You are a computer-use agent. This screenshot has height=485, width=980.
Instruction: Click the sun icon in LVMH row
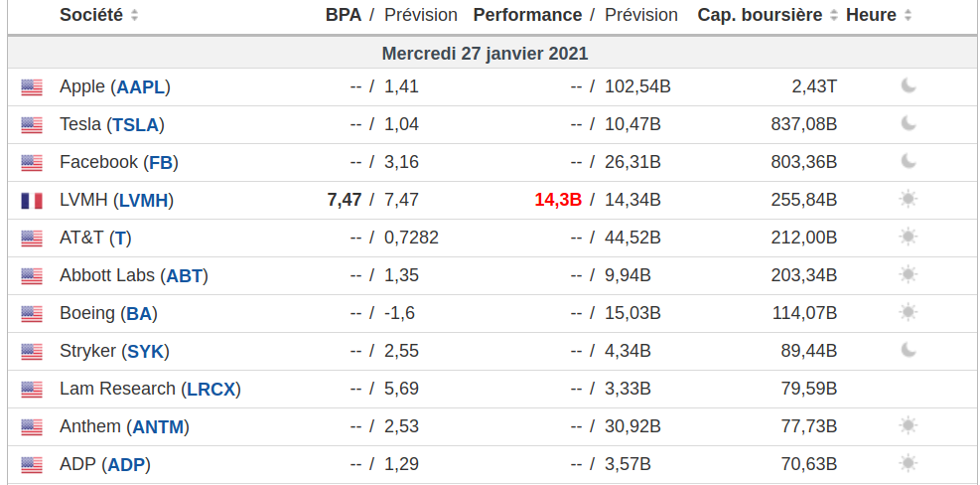click(909, 199)
